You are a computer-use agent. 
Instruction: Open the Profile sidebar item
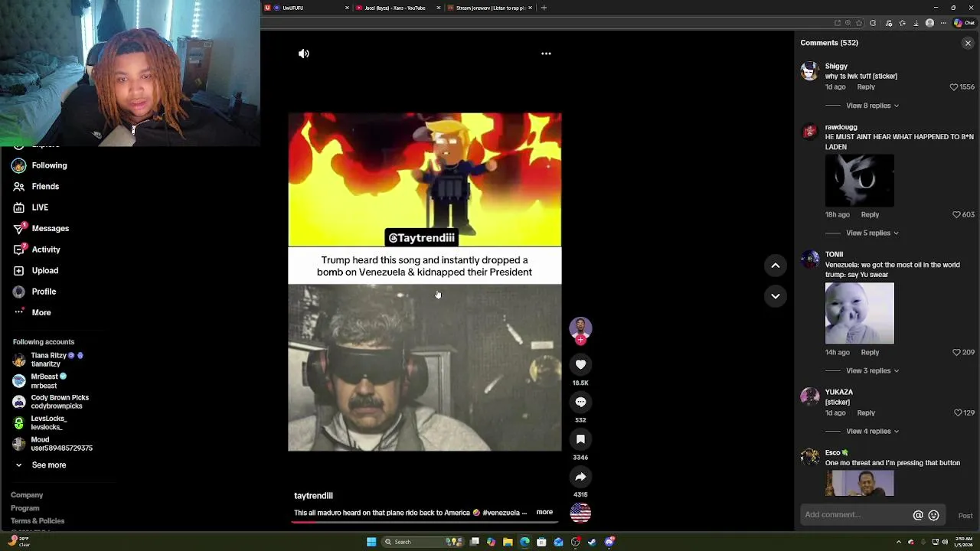[44, 292]
